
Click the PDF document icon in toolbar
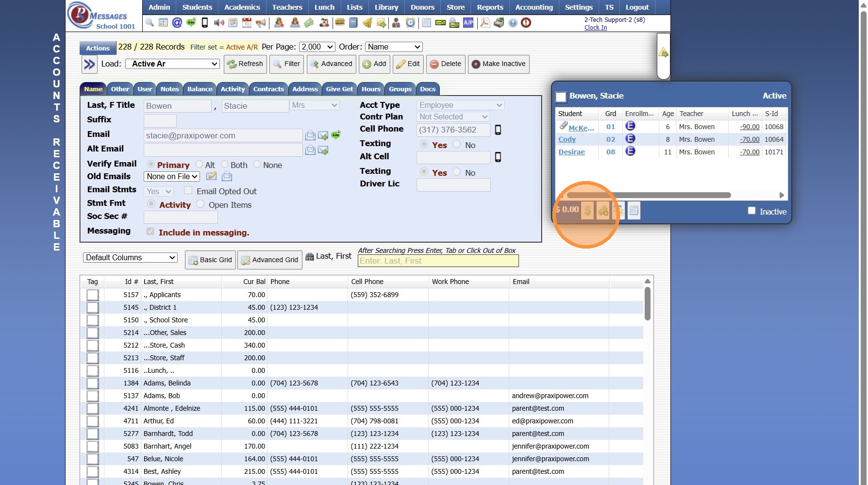point(484,23)
